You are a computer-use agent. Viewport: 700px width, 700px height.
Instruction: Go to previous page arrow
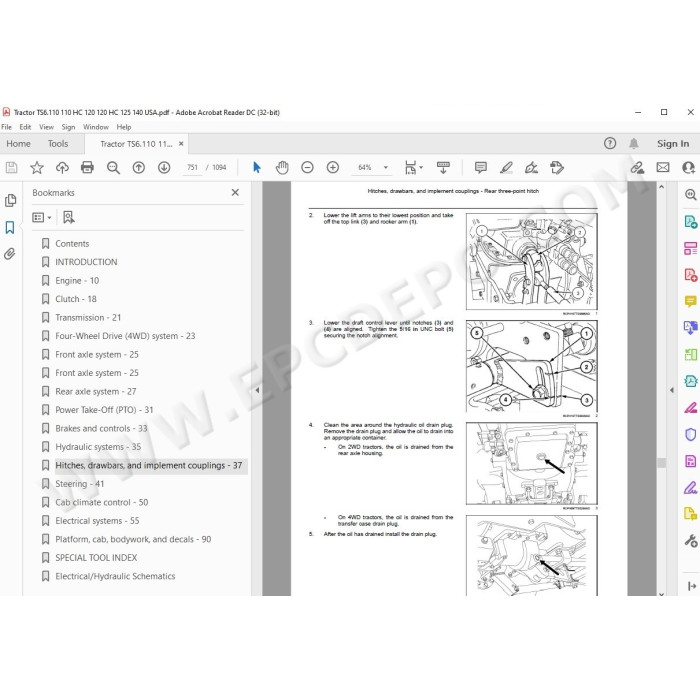tap(139, 168)
